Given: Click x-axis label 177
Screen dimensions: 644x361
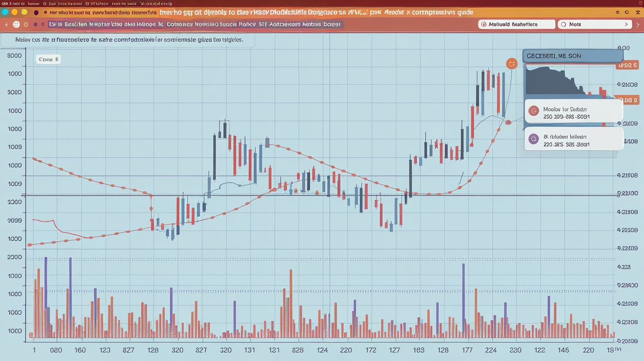Looking at the screenshot, I should click(x=467, y=350).
